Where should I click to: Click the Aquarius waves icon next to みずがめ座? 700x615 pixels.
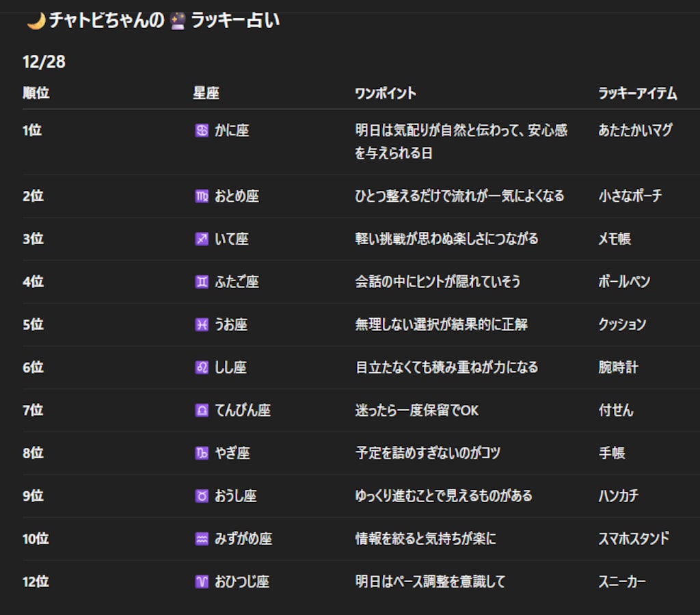click(200, 539)
